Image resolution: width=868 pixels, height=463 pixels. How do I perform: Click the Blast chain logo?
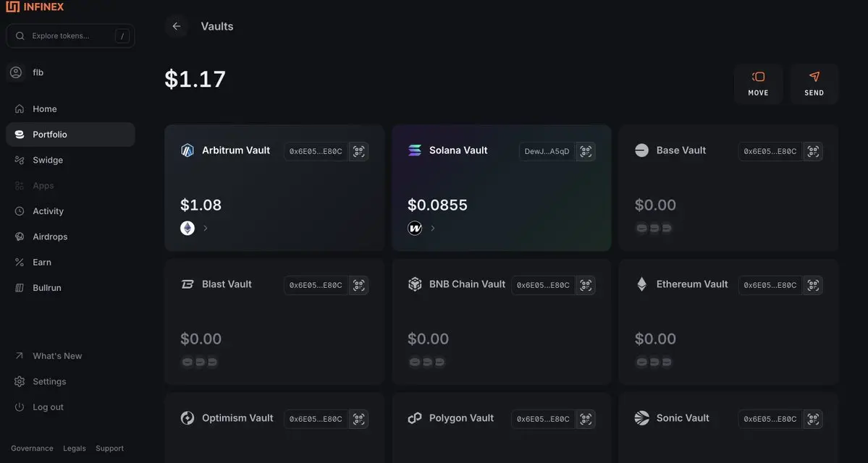tap(187, 284)
